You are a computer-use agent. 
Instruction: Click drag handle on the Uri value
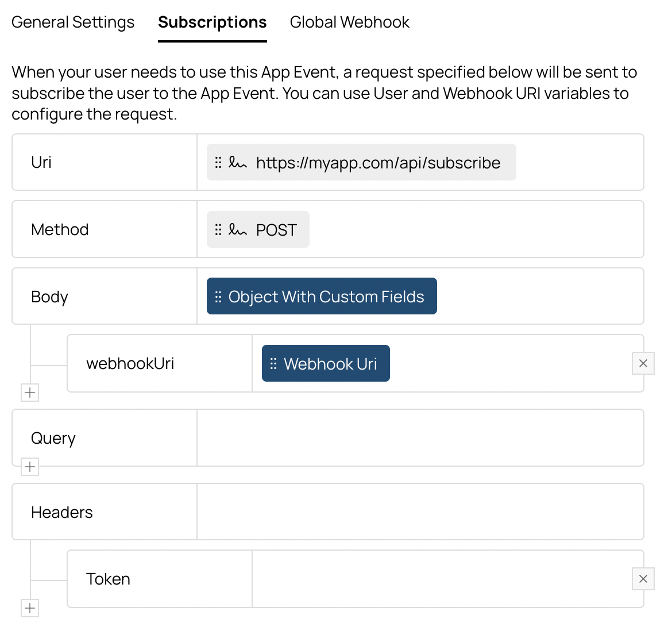(x=218, y=163)
